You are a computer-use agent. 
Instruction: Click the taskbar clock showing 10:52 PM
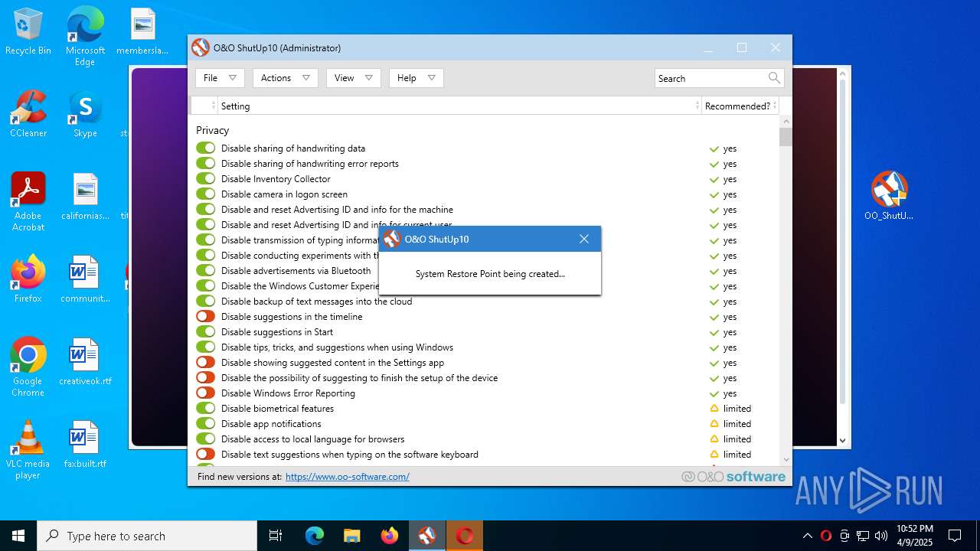pyautogui.click(x=914, y=536)
